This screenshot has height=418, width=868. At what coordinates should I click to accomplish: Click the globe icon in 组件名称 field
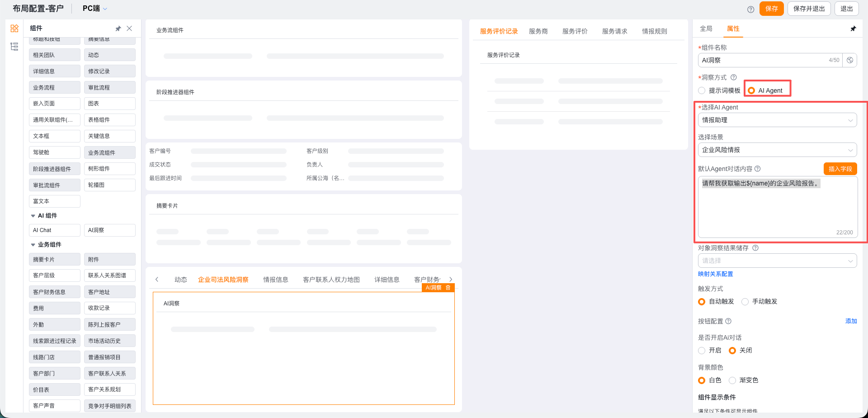coord(850,60)
